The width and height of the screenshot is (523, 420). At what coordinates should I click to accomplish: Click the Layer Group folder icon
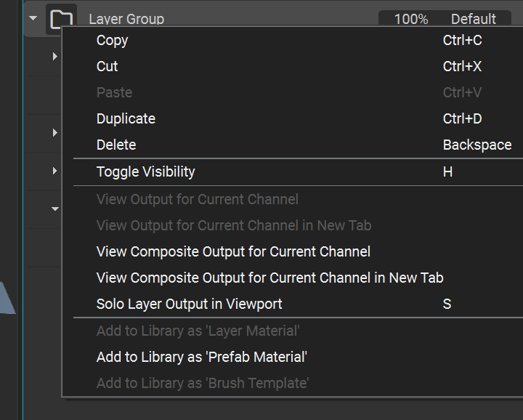click(x=61, y=18)
